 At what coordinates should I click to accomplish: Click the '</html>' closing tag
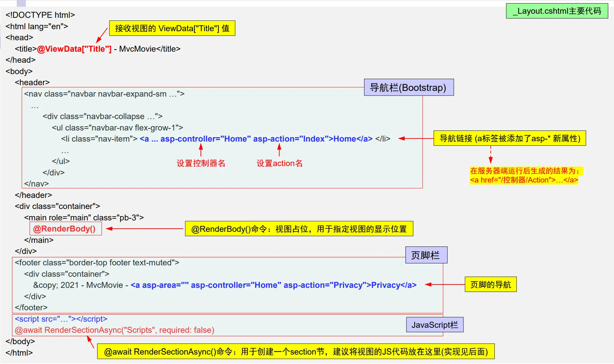19,353
